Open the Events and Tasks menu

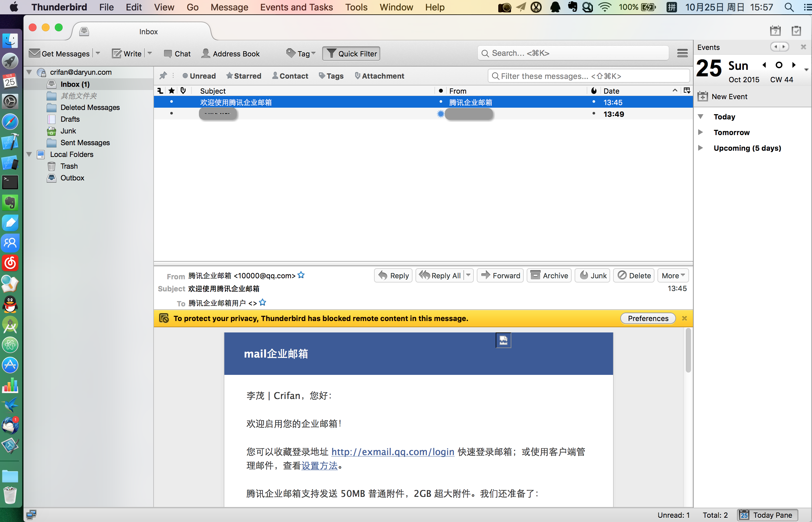(x=296, y=7)
